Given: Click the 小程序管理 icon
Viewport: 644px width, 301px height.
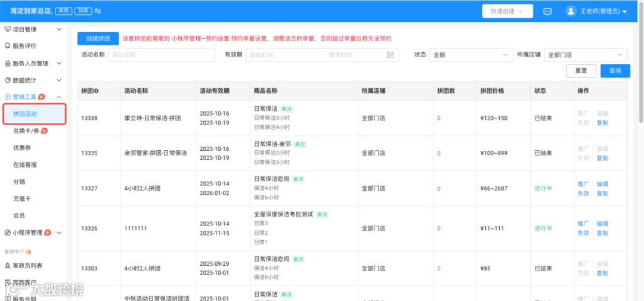Looking at the screenshot, I should (7, 232).
